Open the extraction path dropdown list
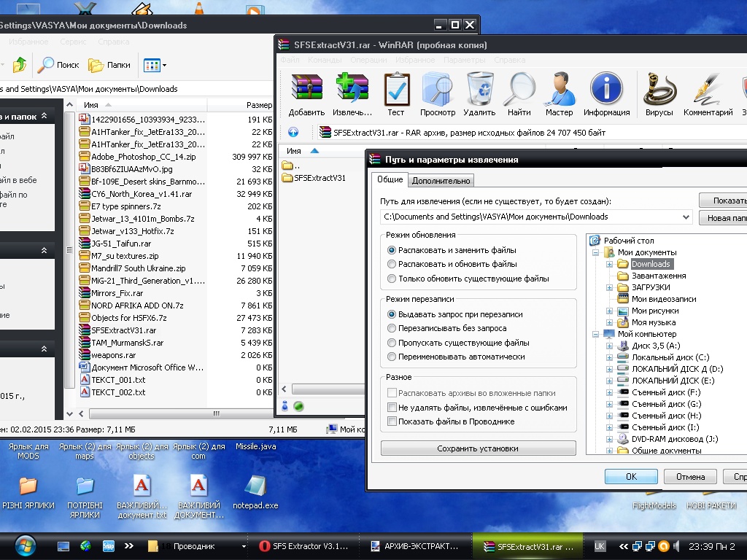747x560 pixels. click(686, 217)
